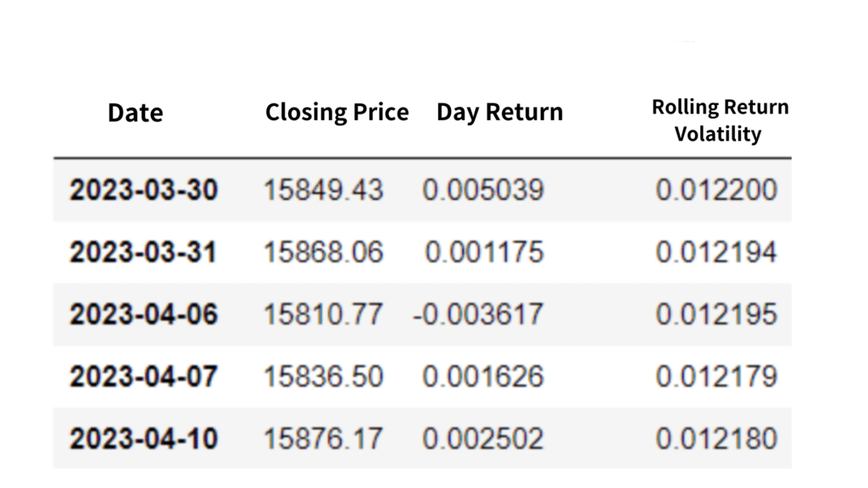Click volatility value 0.012179

pos(716,376)
